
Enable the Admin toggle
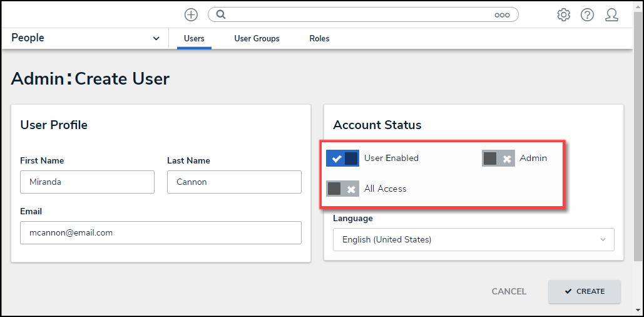498,158
